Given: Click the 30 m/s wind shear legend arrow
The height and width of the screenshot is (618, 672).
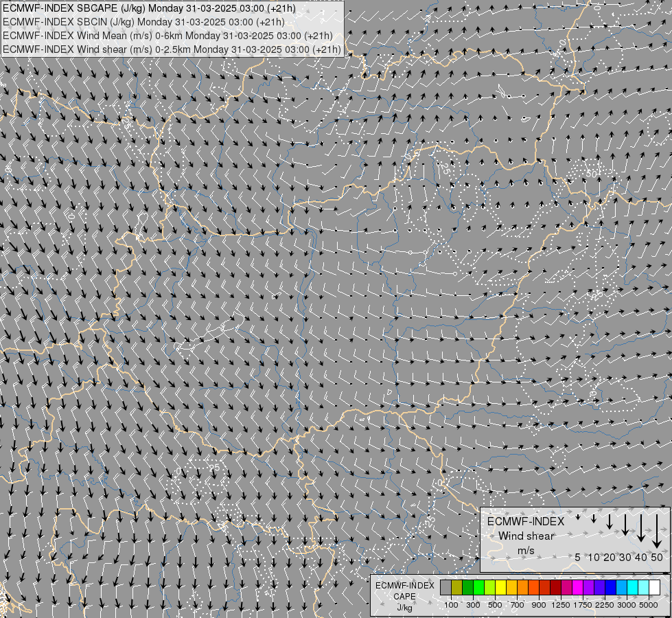Looking at the screenshot, I should point(625,525).
